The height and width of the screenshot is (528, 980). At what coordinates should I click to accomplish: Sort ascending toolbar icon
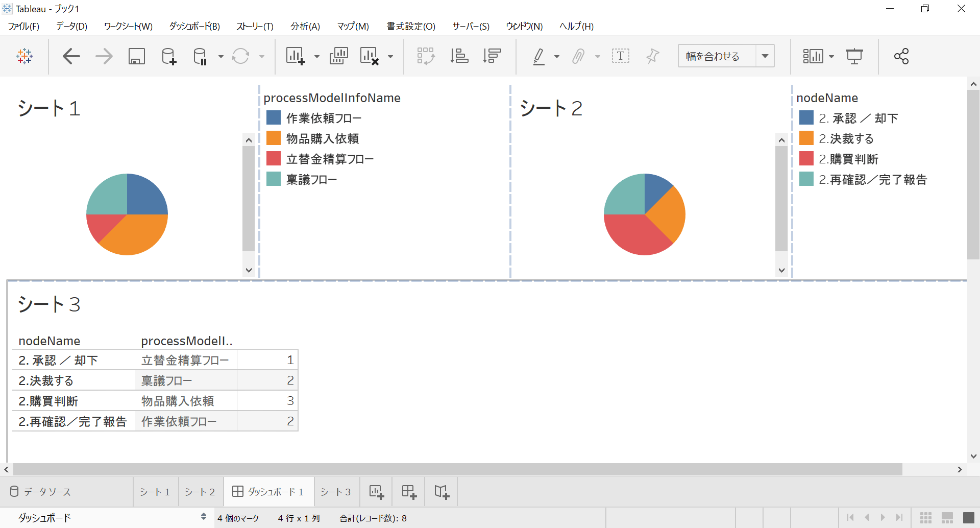459,56
